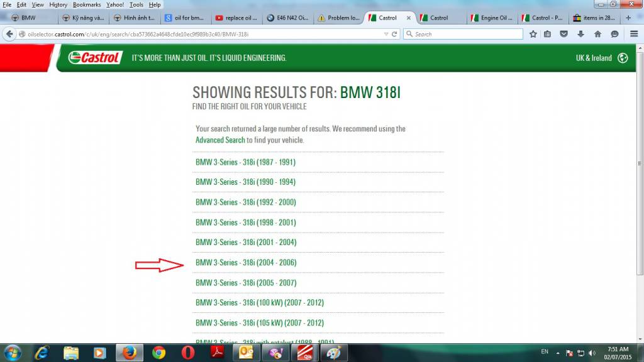Switch to the 'Castrol - P...' tab

(543, 18)
